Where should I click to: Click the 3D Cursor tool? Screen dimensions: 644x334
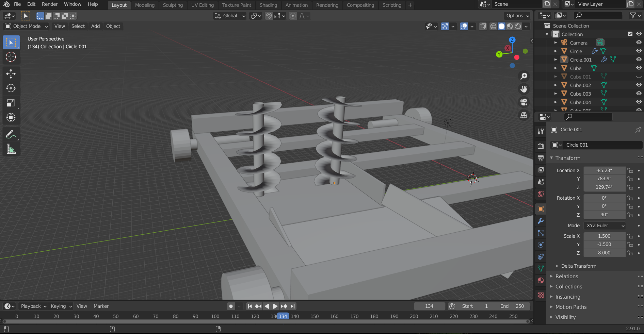[11, 57]
